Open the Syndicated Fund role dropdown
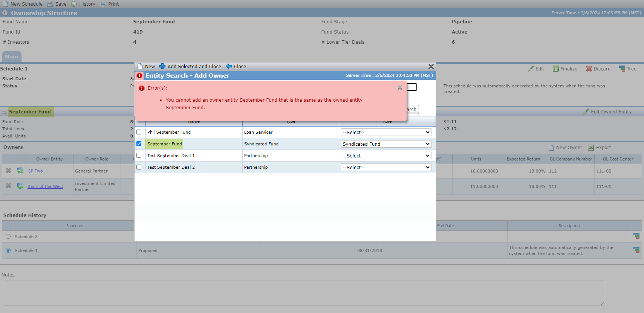644x313 pixels. point(386,144)
